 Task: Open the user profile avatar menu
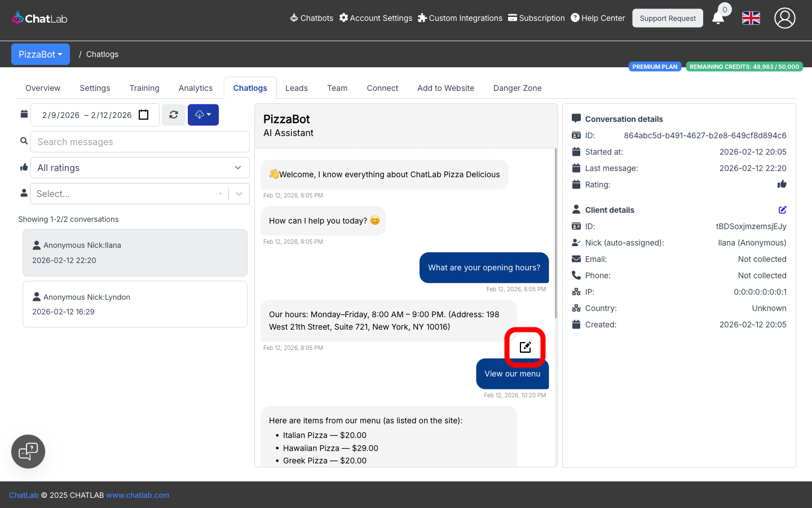[x=784, y=18]
